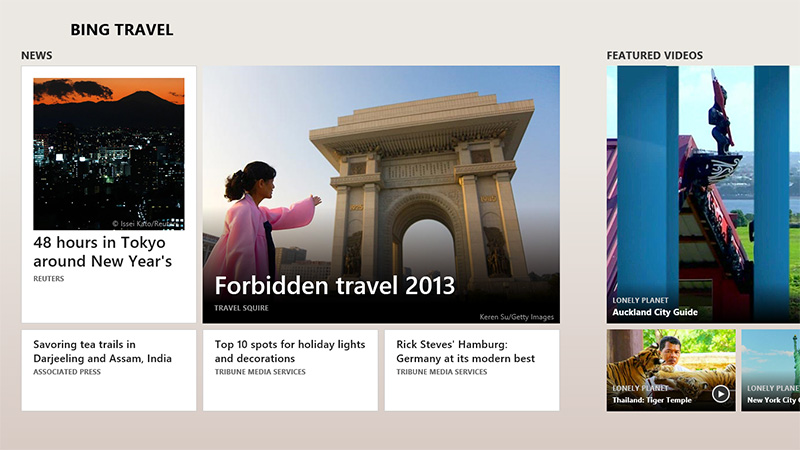Click the Forbidden travel 2013 headline text

334,286
